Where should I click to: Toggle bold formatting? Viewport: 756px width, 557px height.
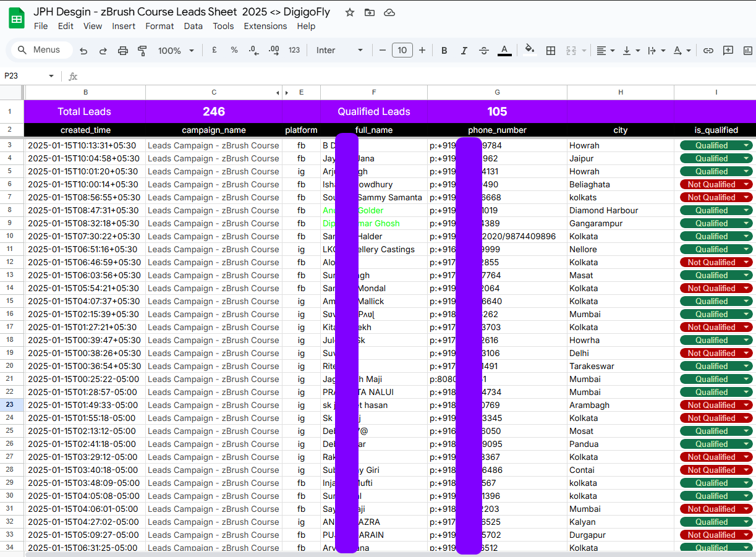[444, 51]
